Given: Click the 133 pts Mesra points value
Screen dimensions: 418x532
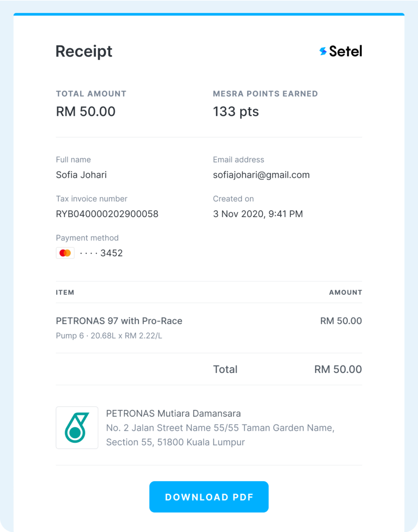Looking at the screenshot, I should pos(236,112).
